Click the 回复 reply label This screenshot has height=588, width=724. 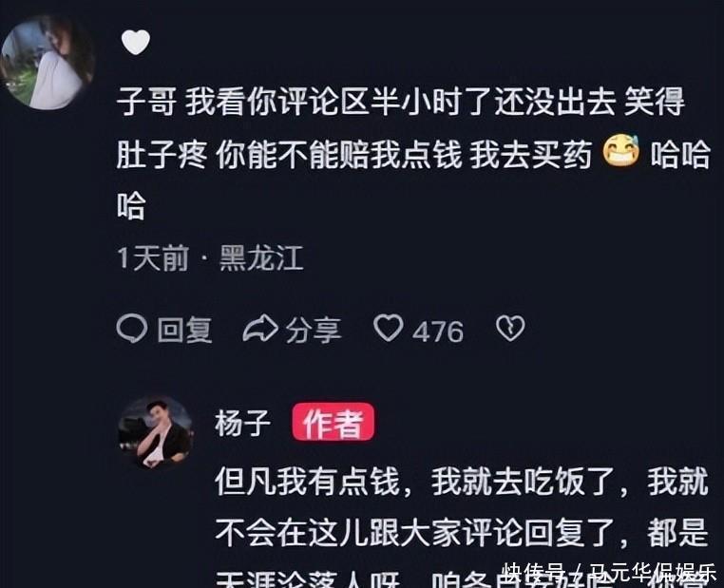tap(184, 330)
